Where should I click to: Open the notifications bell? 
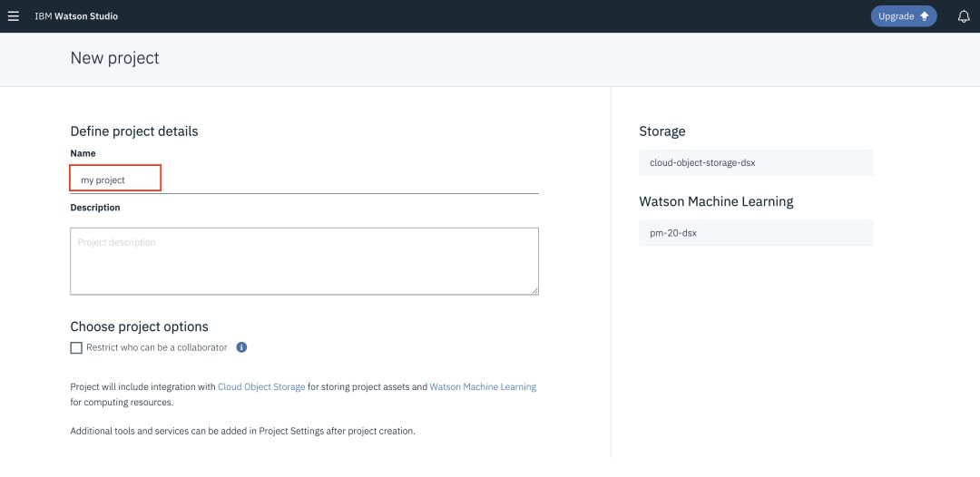(964, 16)
